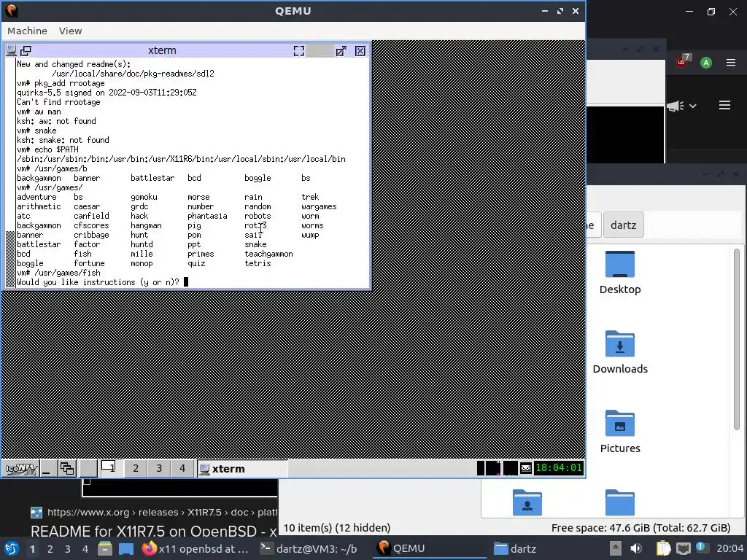
Task: Expand the chevron next to the megaphone
Action: 693,106
